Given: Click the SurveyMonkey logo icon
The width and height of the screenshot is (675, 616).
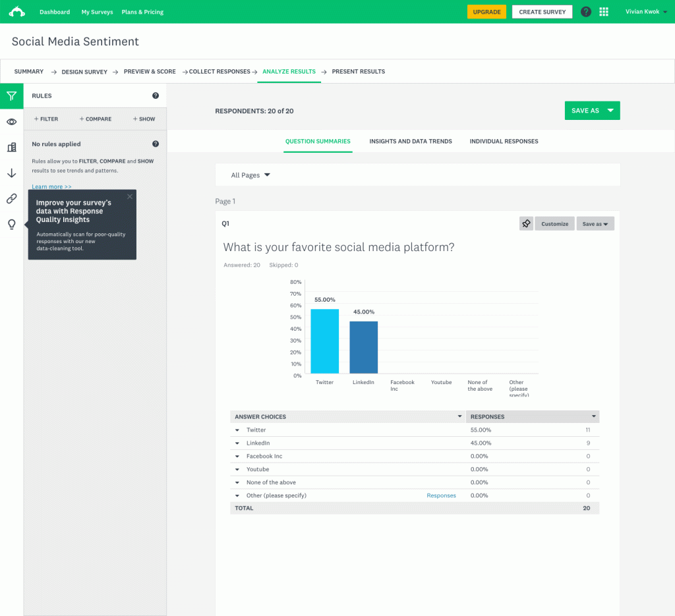Looking at the screenshot, I should pos(16,12).
